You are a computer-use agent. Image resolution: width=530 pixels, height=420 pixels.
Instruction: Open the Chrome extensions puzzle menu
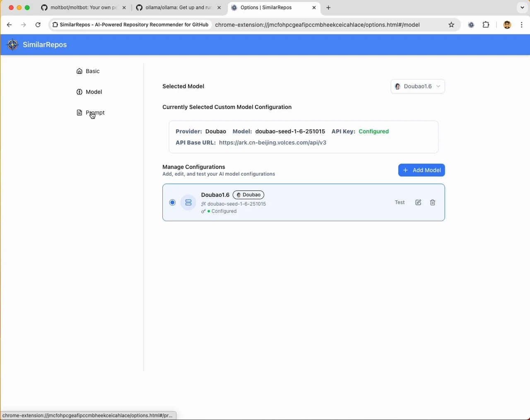pyautogui.click(x=486, y=25)
